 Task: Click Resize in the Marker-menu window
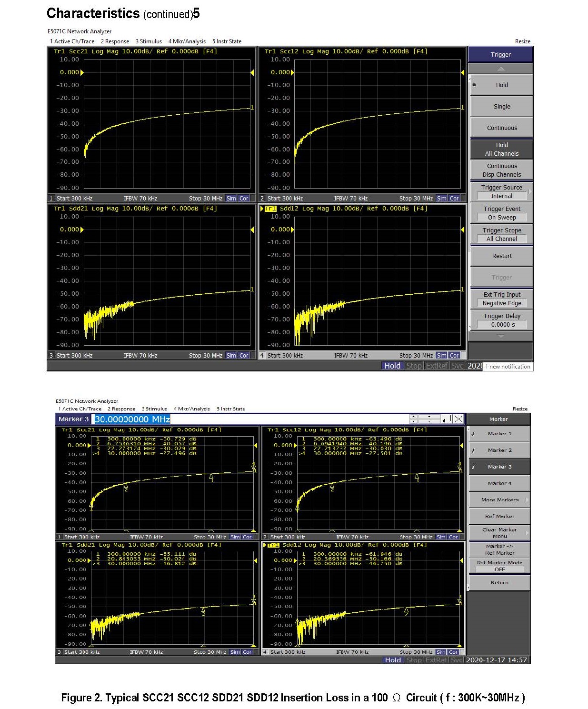tap(520, 409)
